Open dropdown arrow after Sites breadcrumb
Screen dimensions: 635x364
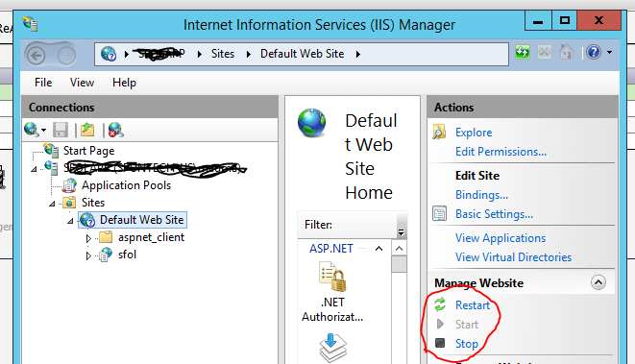248,54
